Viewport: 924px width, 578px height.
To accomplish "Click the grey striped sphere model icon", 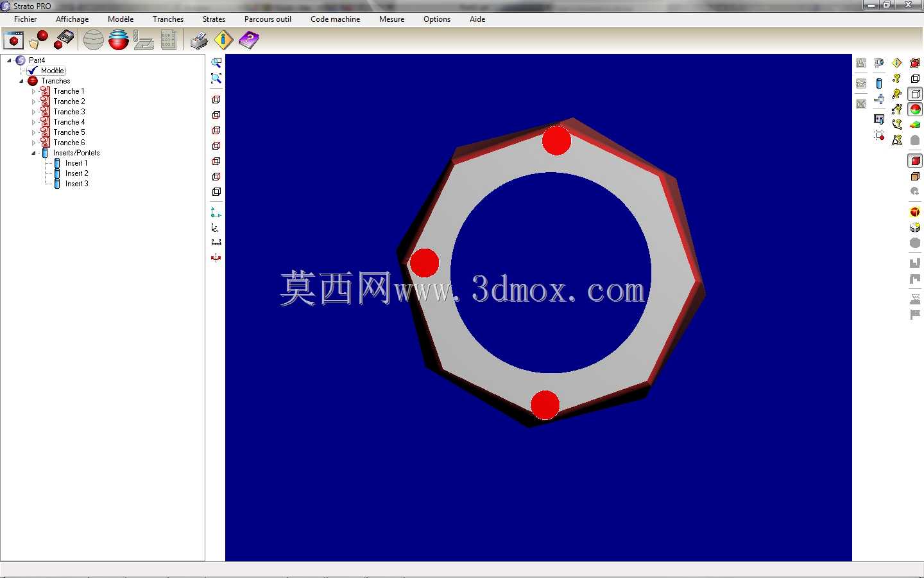I will (x=94, y=40).
